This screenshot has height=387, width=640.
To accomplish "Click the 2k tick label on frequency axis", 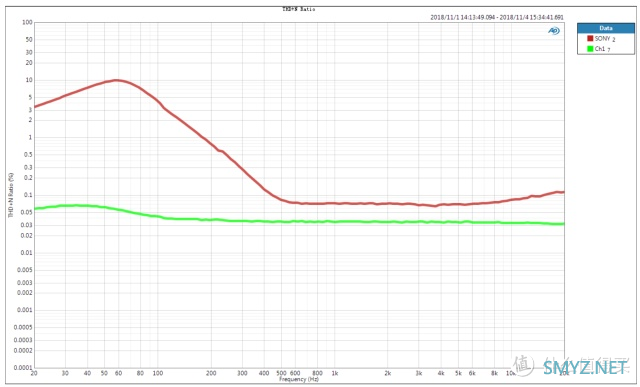I will [x=388, y=373].
